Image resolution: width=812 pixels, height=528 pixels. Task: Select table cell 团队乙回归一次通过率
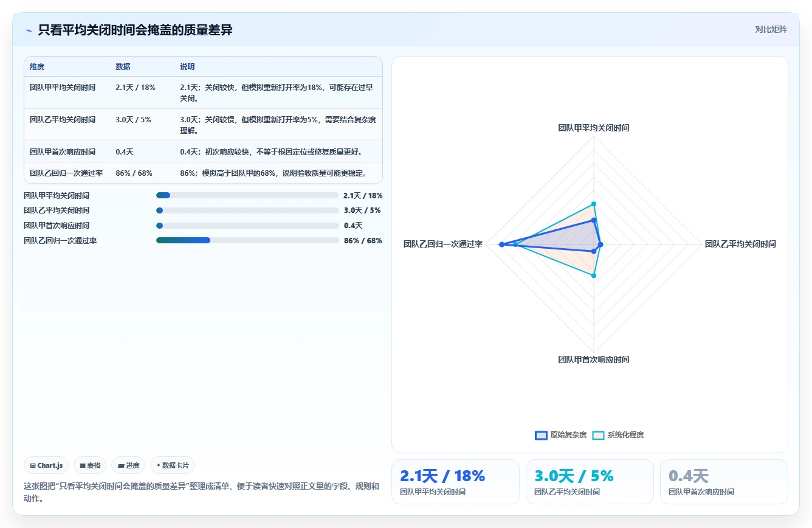(x=66, y=173)
